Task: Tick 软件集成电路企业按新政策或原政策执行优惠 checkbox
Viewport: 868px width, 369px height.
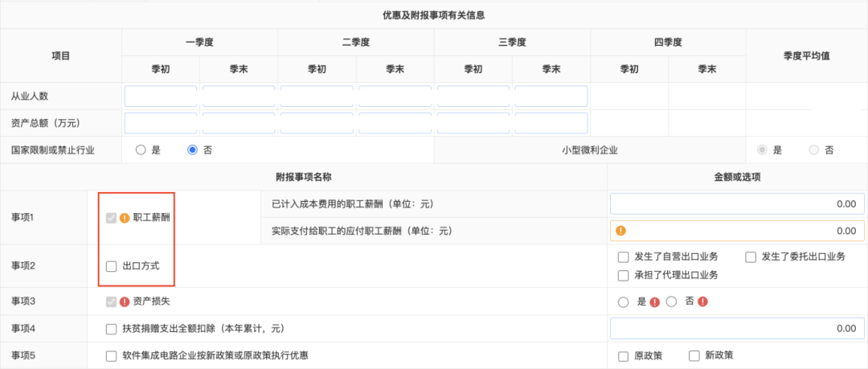Action: (x=112, y=355)
